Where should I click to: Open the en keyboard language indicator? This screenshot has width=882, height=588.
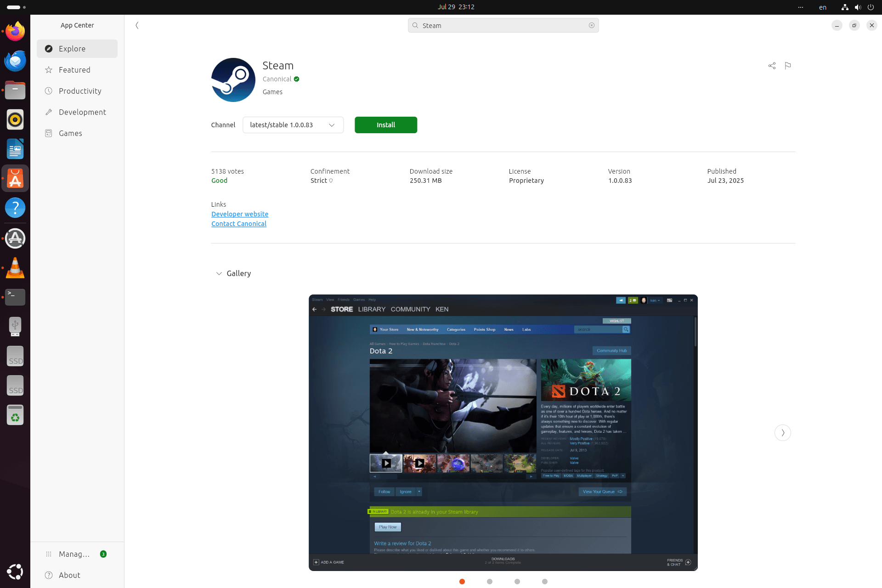pos(823,7)
